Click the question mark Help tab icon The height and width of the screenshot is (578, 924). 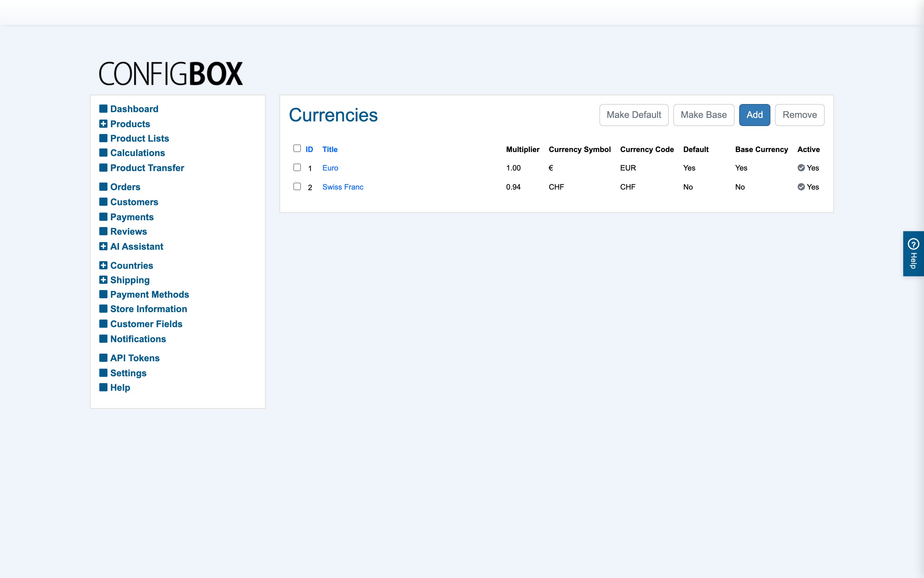pos(913,244)
